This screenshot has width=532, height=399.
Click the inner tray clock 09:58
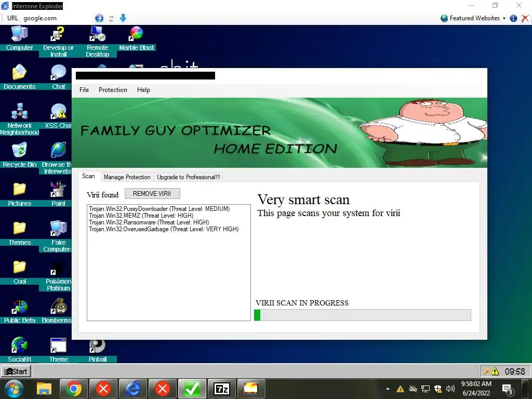(515, 371)
